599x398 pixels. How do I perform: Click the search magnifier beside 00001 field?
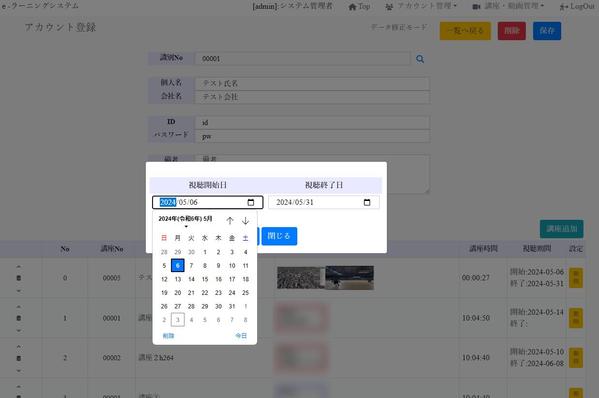420,59
